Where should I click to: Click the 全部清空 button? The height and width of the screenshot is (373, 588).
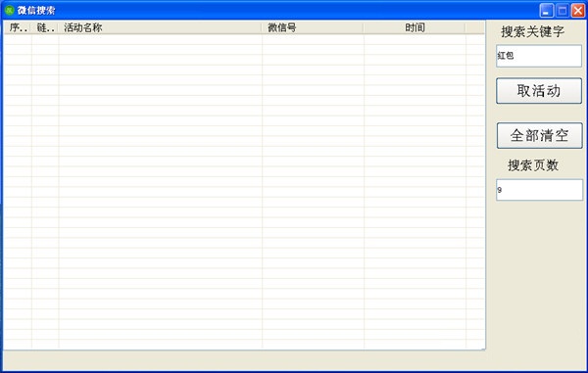coord(540,135)
